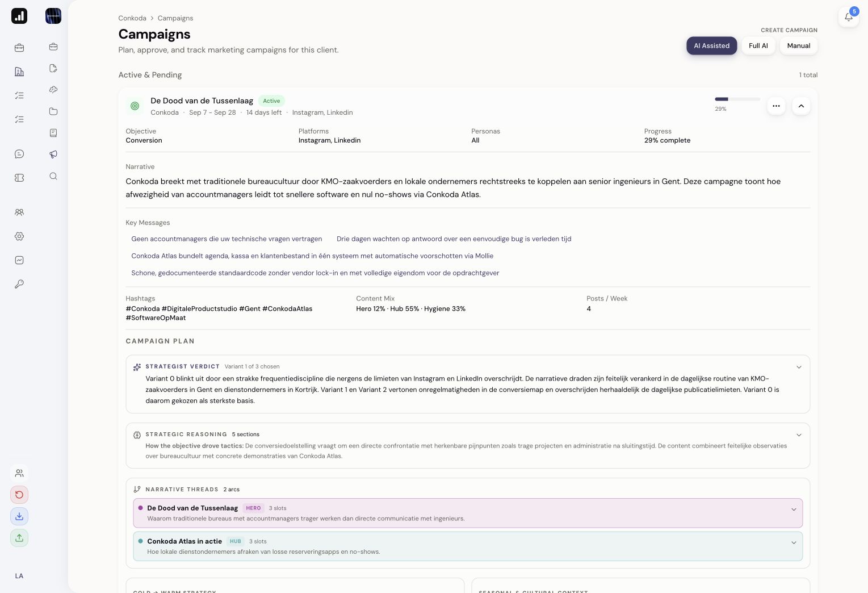
Task: Choose the Manual campaign option
Action: (x=799, y=45)
